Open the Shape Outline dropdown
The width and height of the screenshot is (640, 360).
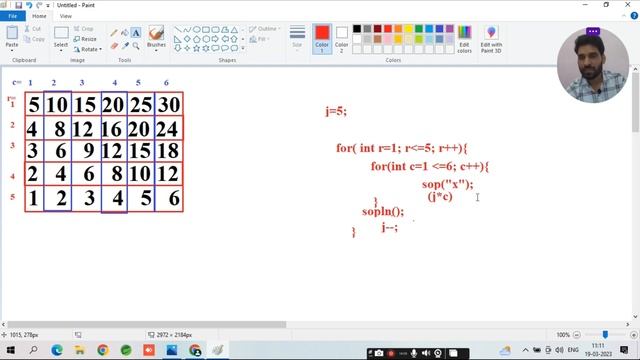[264, 29]
